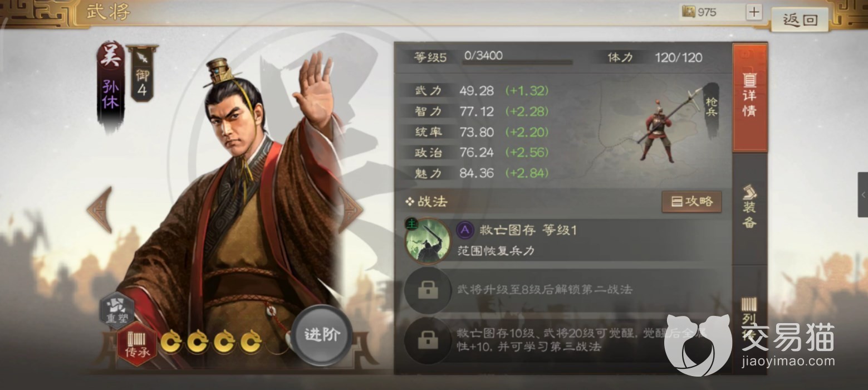Click the first golden star rank icon

tap(170, 343)
